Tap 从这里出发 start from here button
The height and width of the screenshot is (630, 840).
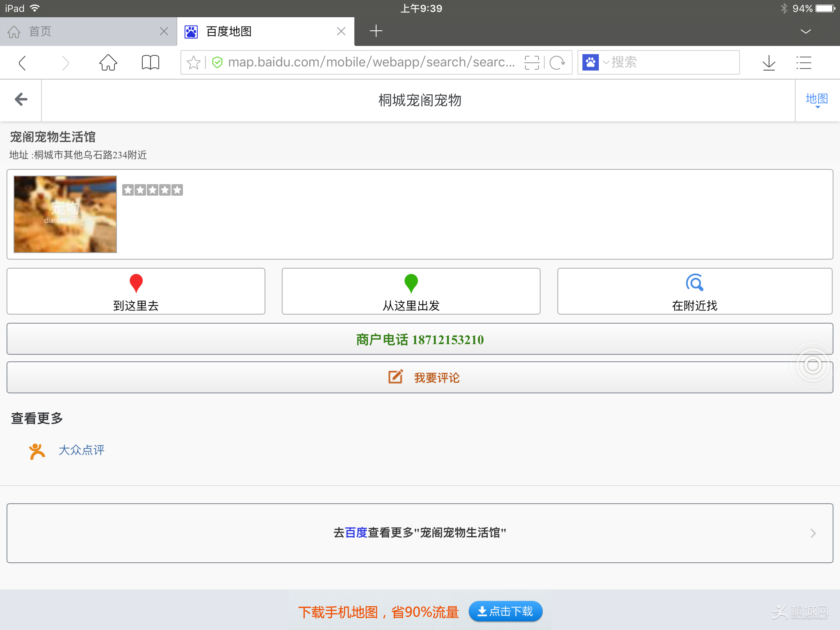pyautogui.click(x=411, y=291)
